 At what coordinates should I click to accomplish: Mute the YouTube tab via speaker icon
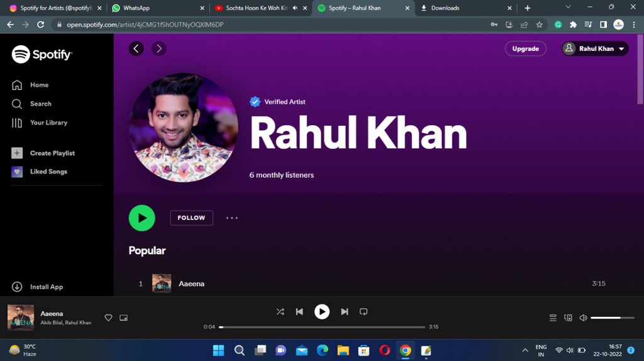click(295, 8)
